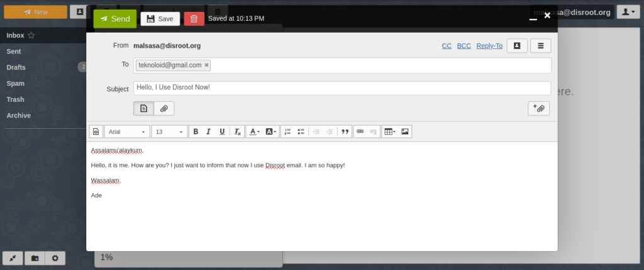Decrease the indent

pyautogui.click(x=316, y=132)
